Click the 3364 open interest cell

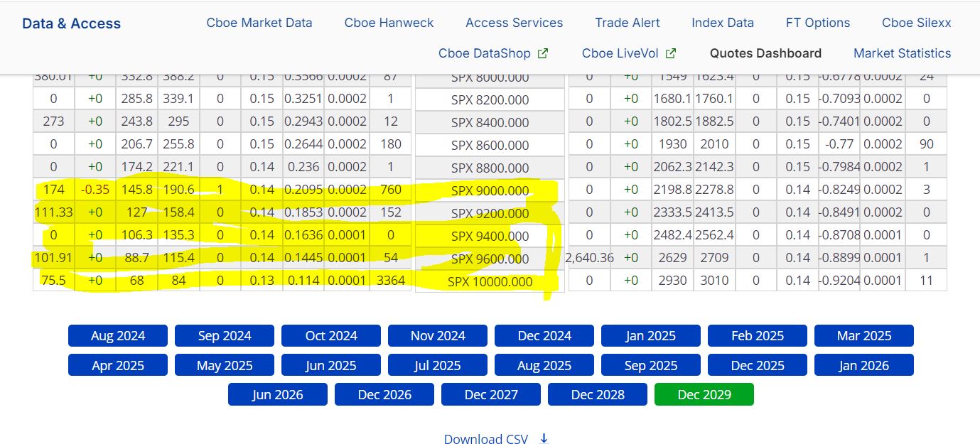(391, 280)
